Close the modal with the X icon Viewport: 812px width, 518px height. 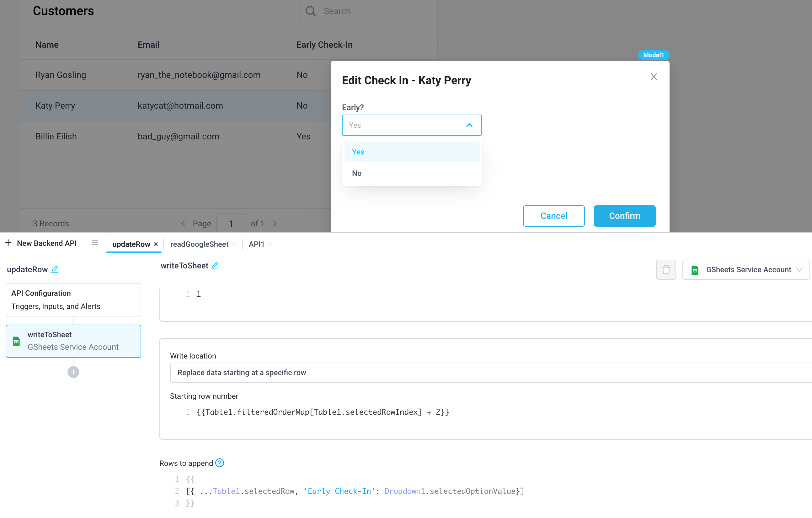coord(654,77)
